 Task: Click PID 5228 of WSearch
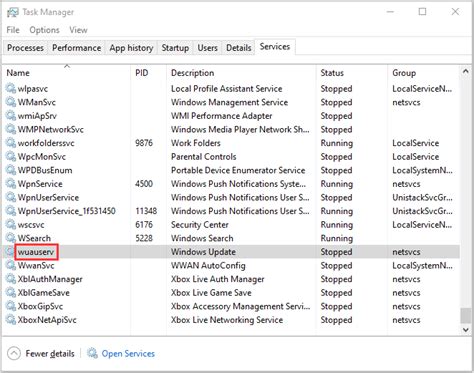point(144,238)
